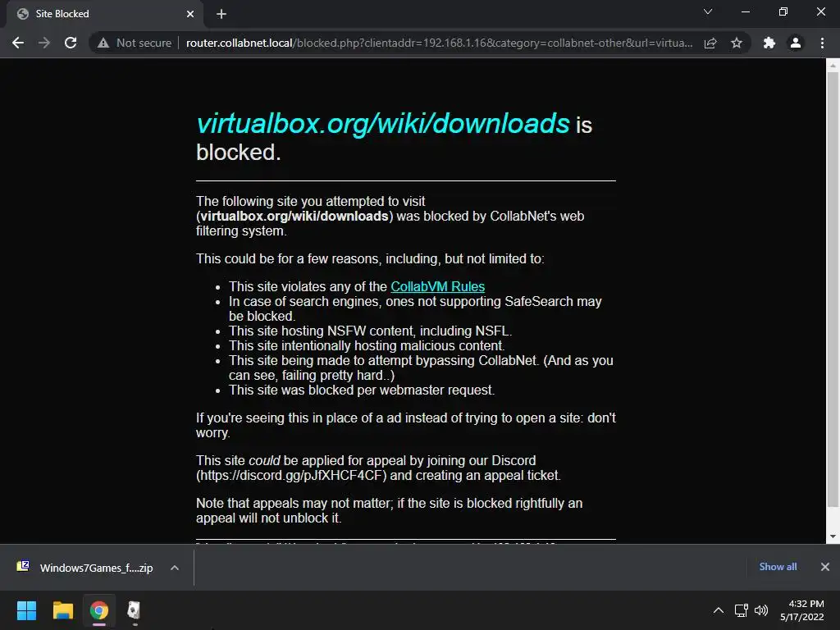Viewport: 840px width, 630px height.
Task: Open the clock showing 4:32 PM
Action: pos(802,610)
